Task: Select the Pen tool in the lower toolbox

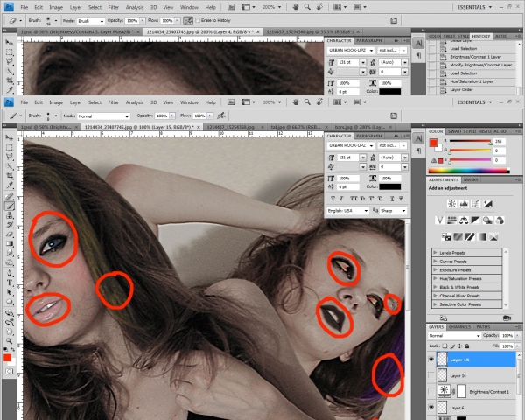Action: click(10, 273)
